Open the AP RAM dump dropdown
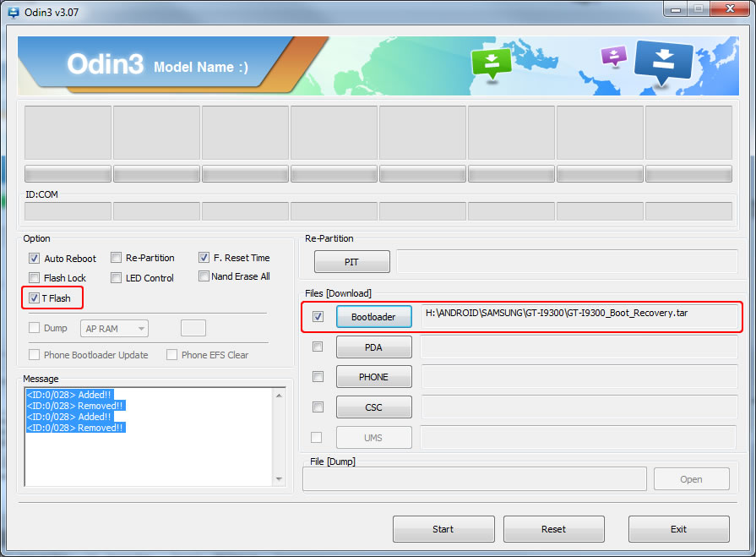This screenshot has width=756, height=557. [114, 329]
